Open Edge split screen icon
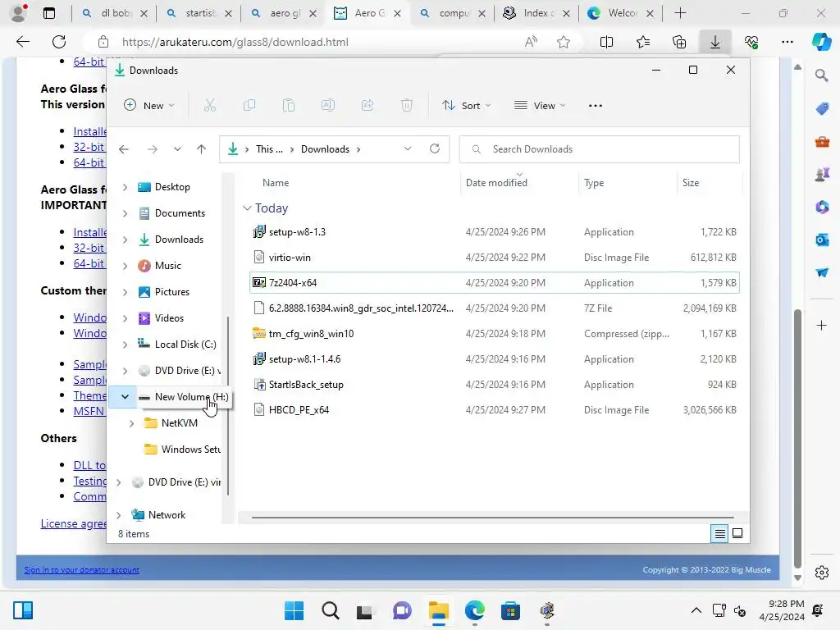Image resolution: width=840 pixels, height=630 pixels. tap(606, 42)
